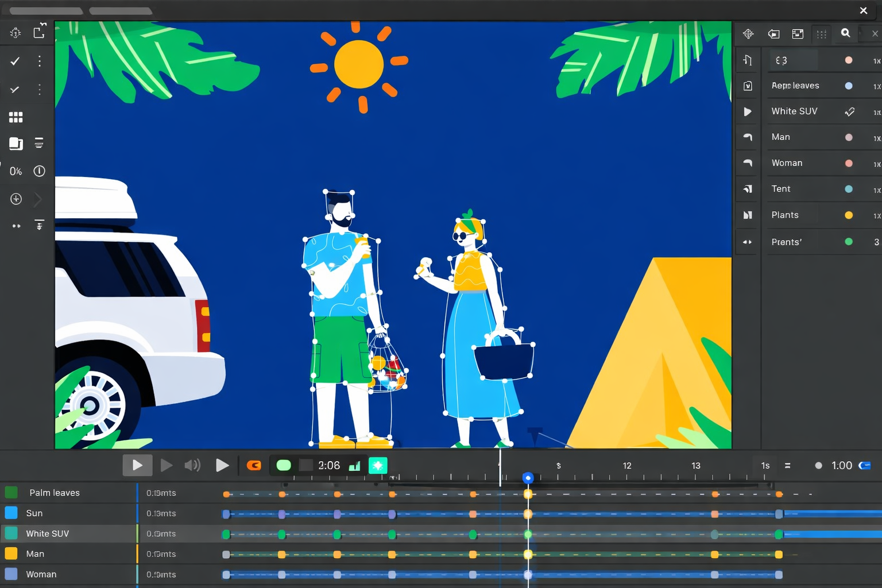
Task: Click the yellow Plants color swatch
Action: 849,215
